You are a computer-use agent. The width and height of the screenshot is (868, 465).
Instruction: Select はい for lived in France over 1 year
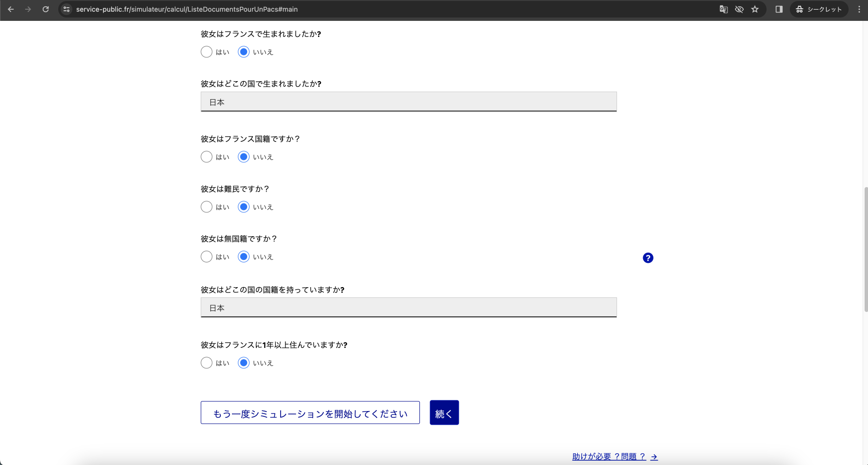pos(206,363)
